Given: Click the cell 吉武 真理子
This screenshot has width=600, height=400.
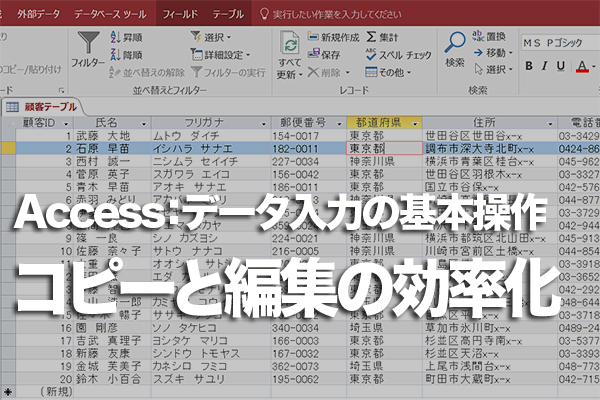Looking at the screenshot, I should (112, 341).
